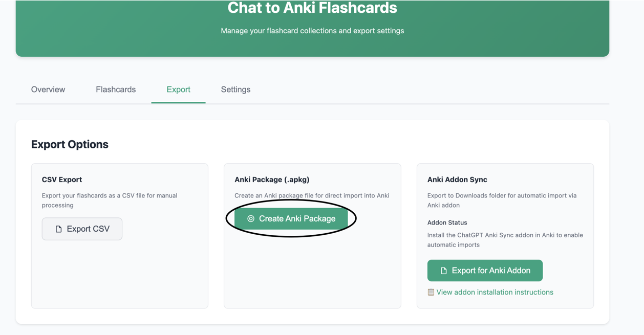Click the Export Options heading
This screenshot has height=335, width=644.
tap(70, 144)
